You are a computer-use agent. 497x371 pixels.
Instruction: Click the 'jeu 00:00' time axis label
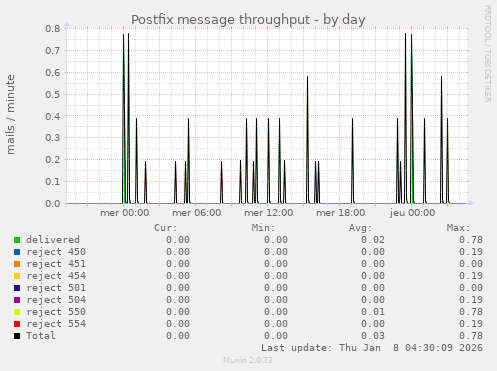[412, 213]
